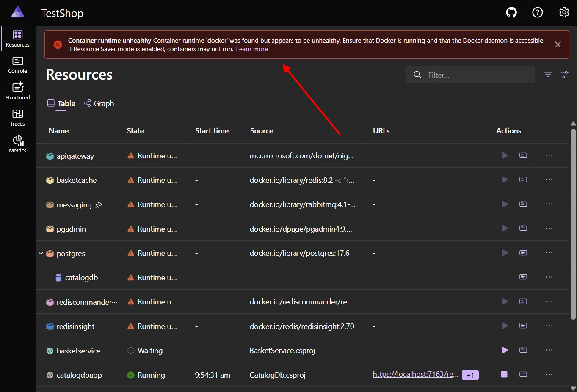Open the Traces view from sidebar

17,117
